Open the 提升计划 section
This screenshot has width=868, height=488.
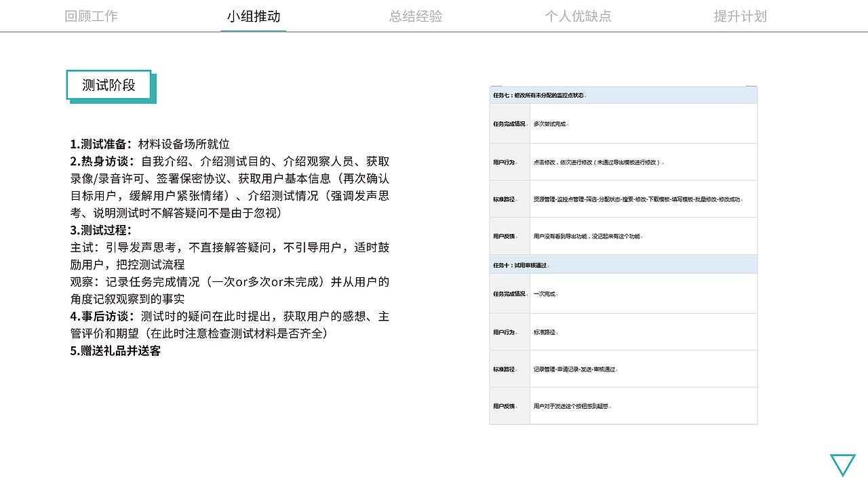[x=740, y=16]
